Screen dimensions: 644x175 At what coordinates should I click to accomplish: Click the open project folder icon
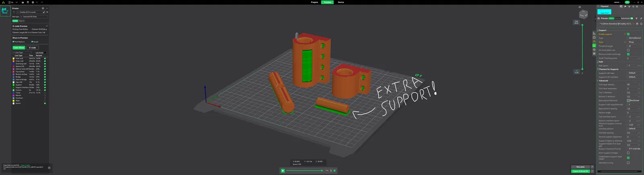coord(23,2)
